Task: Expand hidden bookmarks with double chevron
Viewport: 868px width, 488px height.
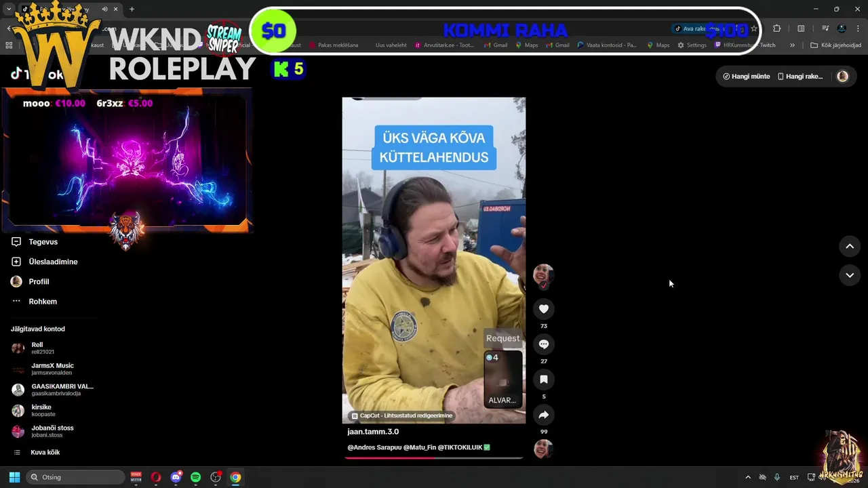Action: pos(792,45)
